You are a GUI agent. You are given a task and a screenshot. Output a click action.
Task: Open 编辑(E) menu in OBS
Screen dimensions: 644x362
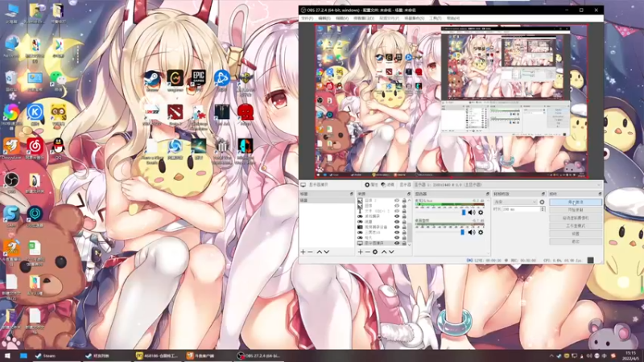324,19
